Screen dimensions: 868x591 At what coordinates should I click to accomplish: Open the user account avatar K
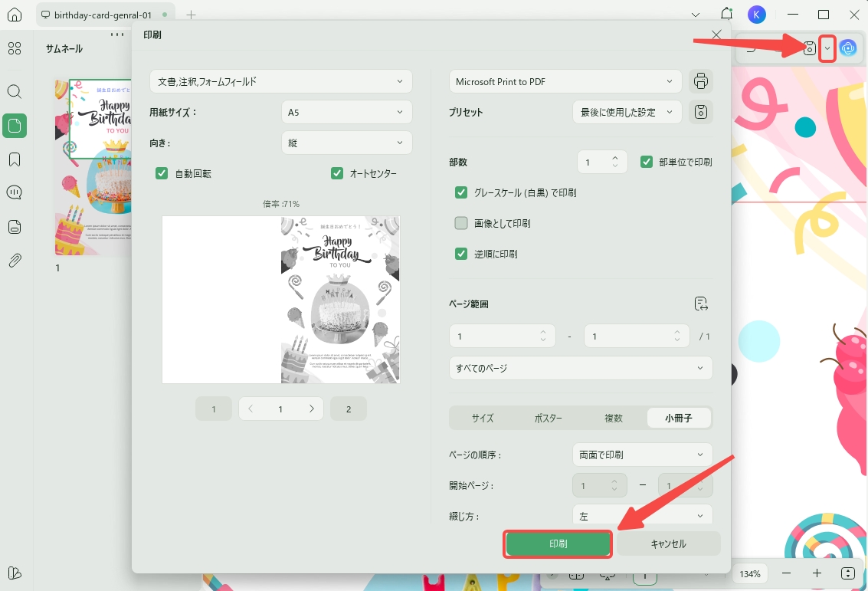[x=756, y=15]
